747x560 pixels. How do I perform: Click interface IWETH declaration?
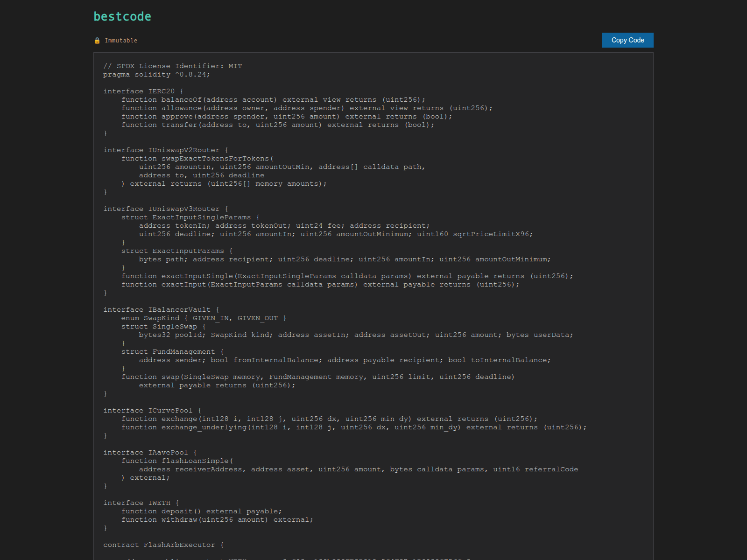[x=141, y=503]
